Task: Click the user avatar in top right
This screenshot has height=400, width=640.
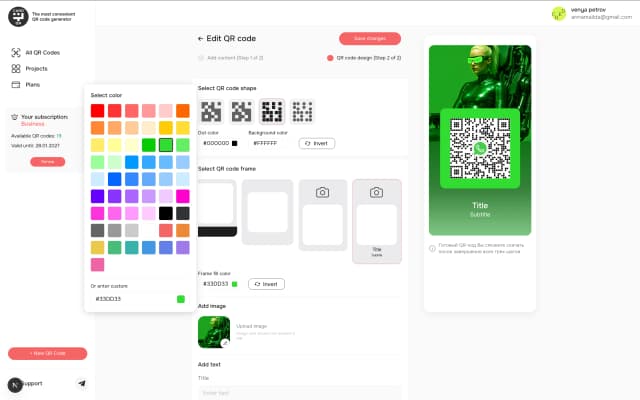Action: tap(558, 13)
